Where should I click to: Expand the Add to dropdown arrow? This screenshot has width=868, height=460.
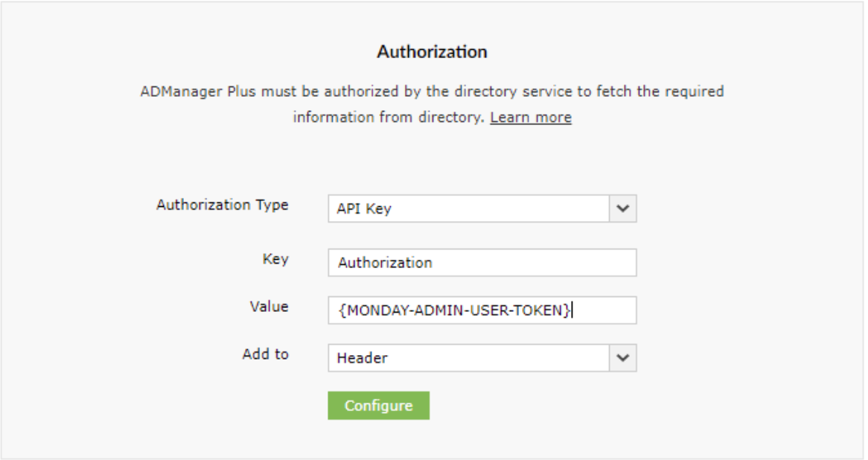coord(623,358)
